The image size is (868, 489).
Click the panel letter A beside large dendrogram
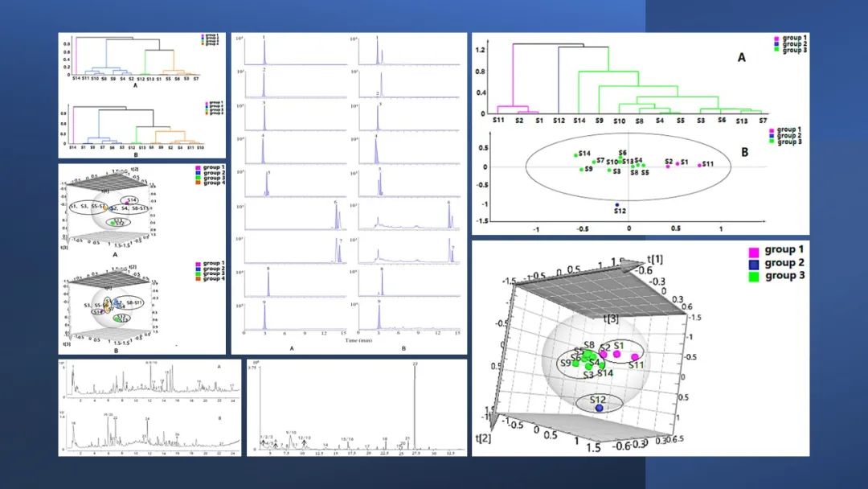point(742,58)
